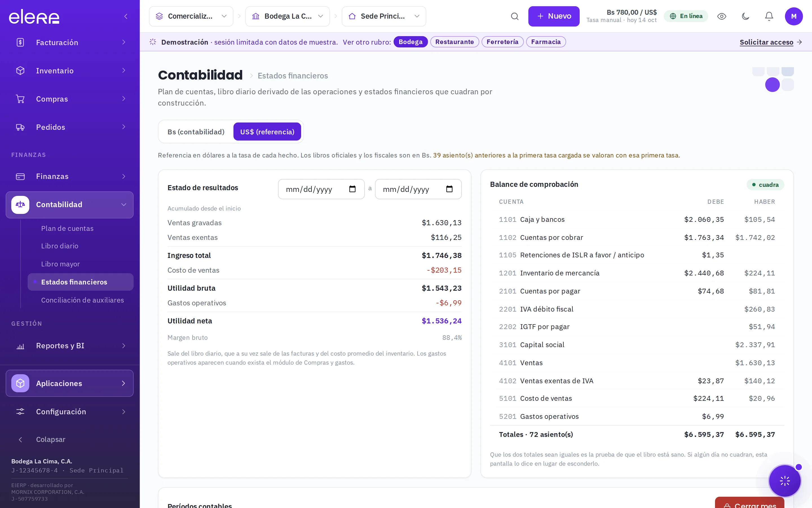Open notifications bell icon
The width and height of the screenshot is (812, 508).
[769, 16]
